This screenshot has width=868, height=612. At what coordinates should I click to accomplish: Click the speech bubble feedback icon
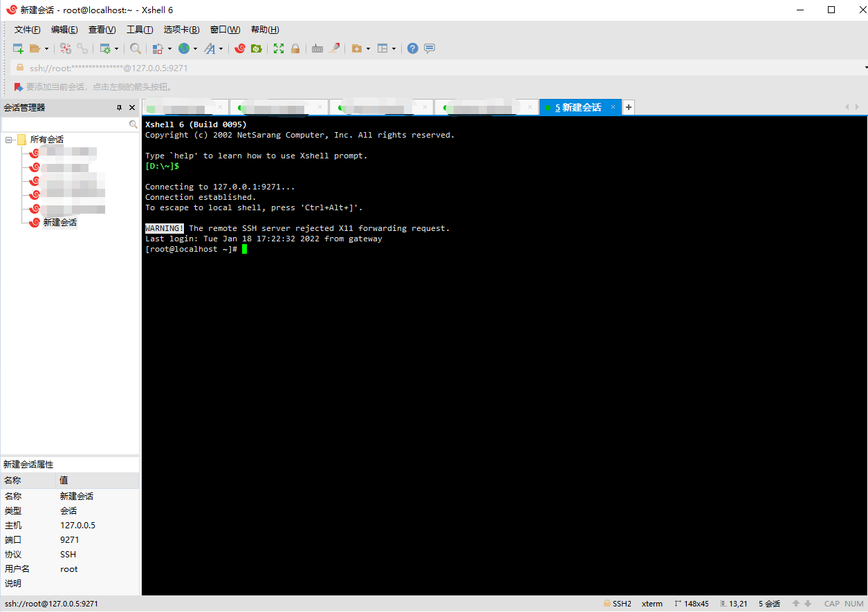[430, 48]
